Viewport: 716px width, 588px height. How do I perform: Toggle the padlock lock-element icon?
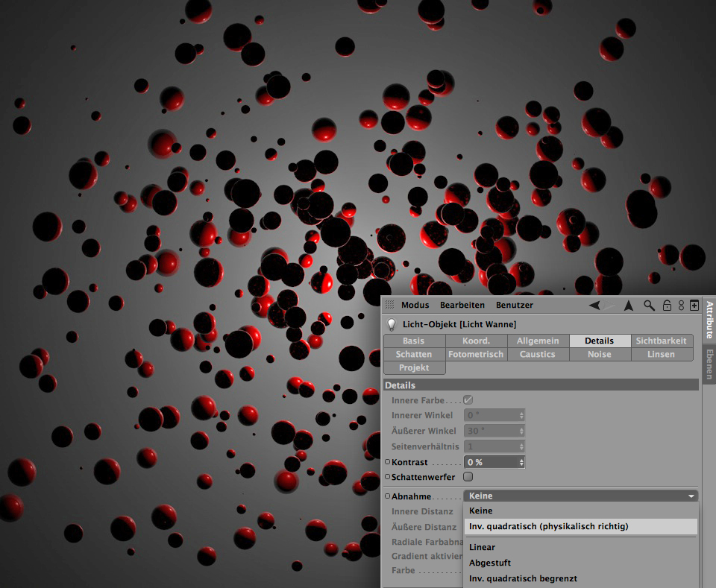(x=667, y=305)
